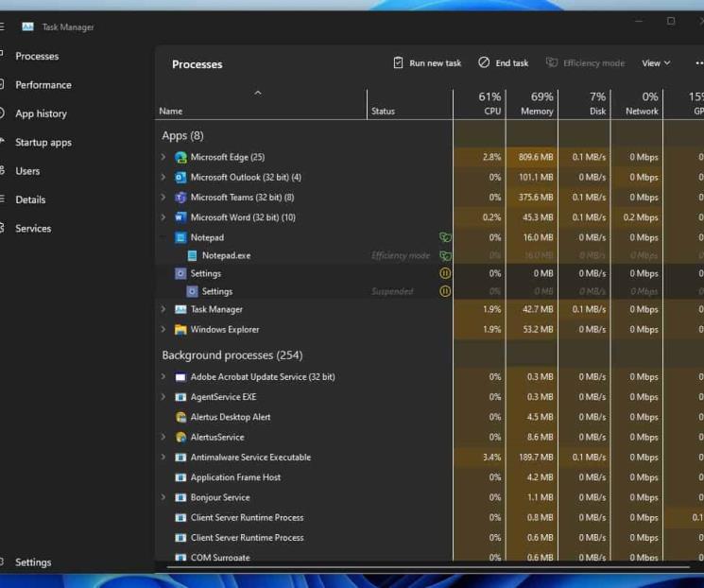Click the Adobe Acrobat Update Service icon

click(180, 377)
